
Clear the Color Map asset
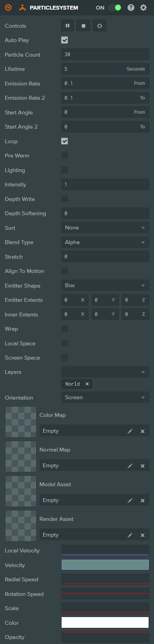142,431
